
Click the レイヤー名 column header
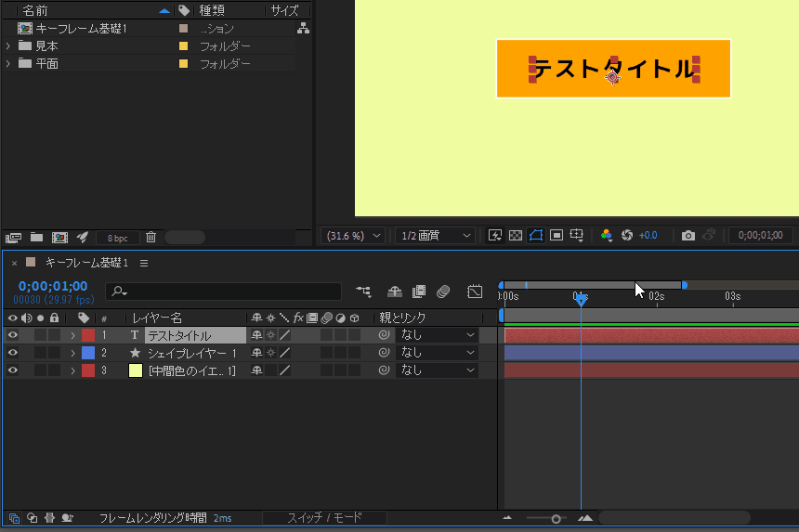click(x=157, y=318)
